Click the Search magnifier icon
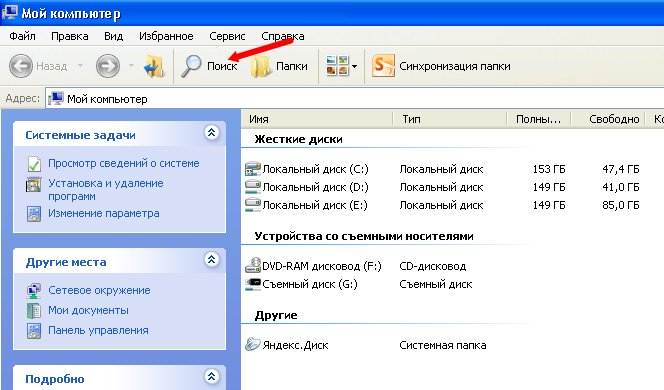The image size is (664, 390). (191, 66)
